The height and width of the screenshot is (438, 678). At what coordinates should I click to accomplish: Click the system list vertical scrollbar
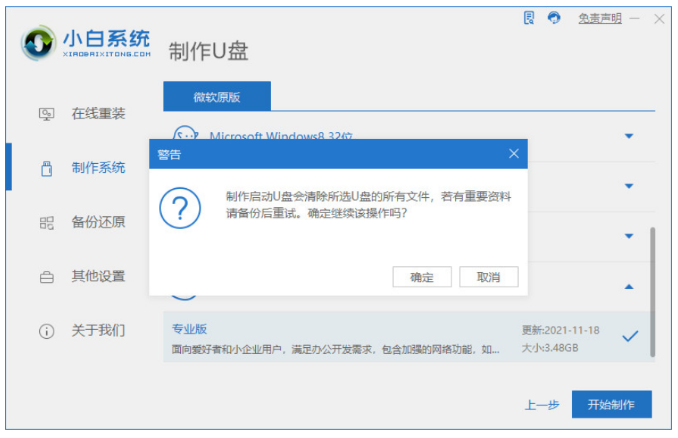[653, 290]
